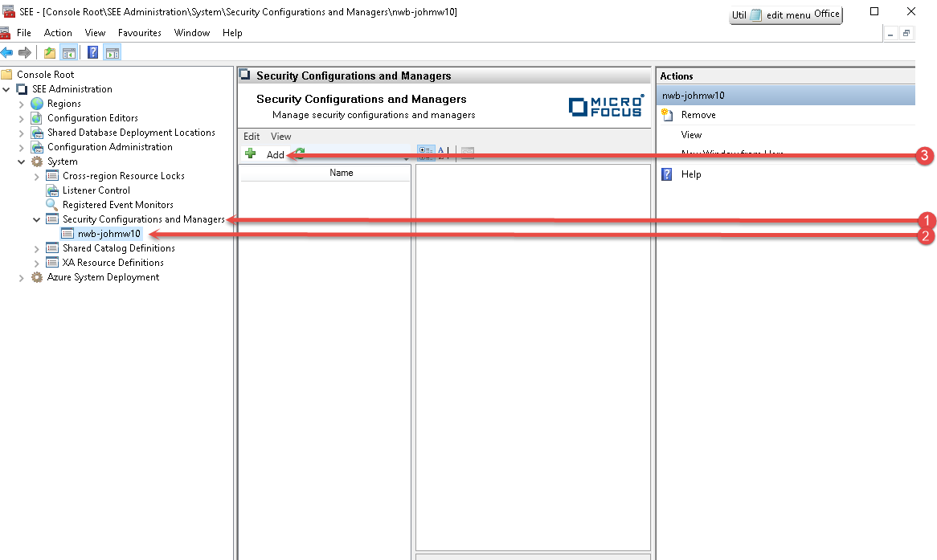
Task: Open help from the toolbar question mark
Action: coord(92,52)
